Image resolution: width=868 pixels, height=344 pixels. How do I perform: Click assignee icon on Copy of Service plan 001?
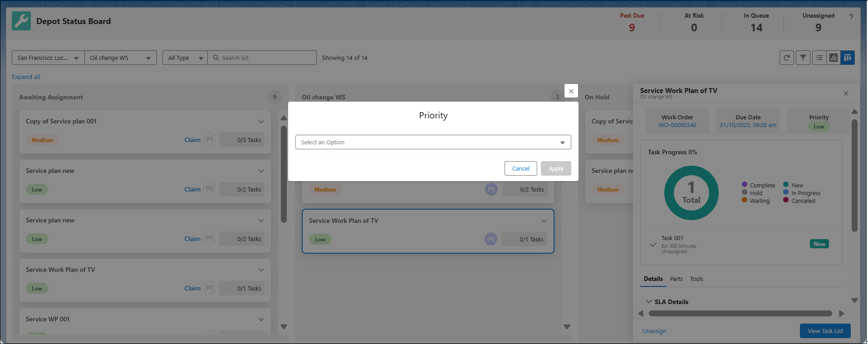click(210, 140)
